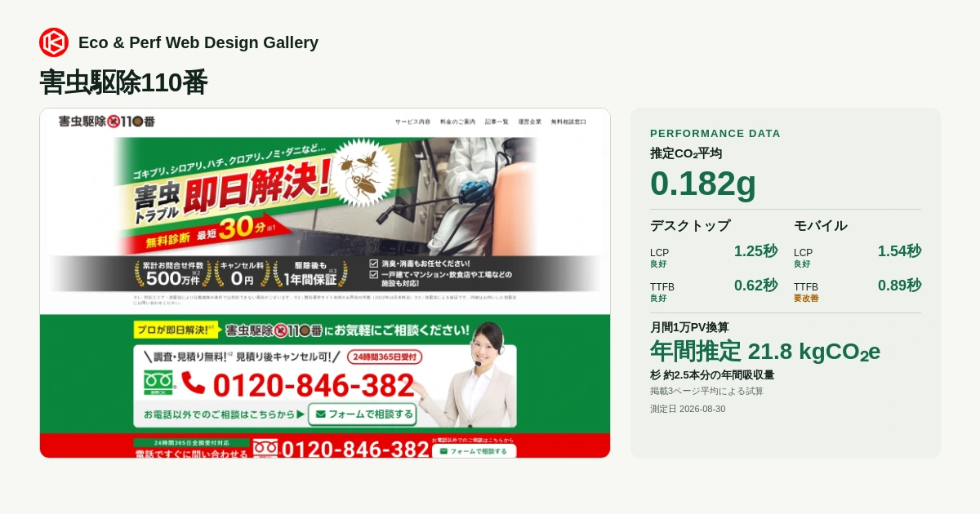Select the desktop LCP value 1.25秒
The image size is (980, 514).
[755, 251]
